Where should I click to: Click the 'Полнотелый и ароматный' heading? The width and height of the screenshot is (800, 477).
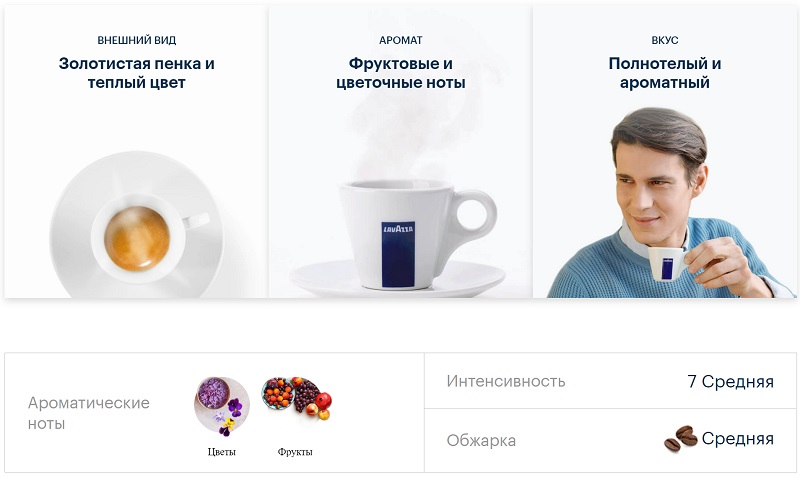pos(665,73)
